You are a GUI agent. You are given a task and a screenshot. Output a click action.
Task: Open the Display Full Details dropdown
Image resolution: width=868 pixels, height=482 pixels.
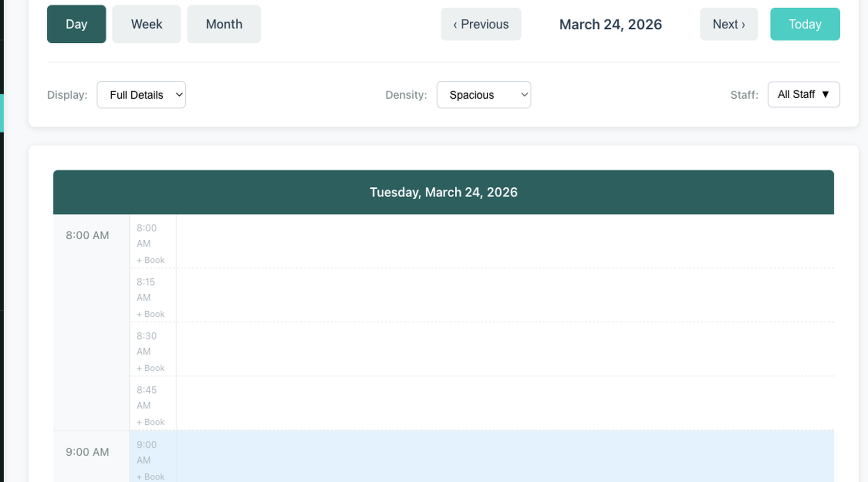click(x=141, y=95)
